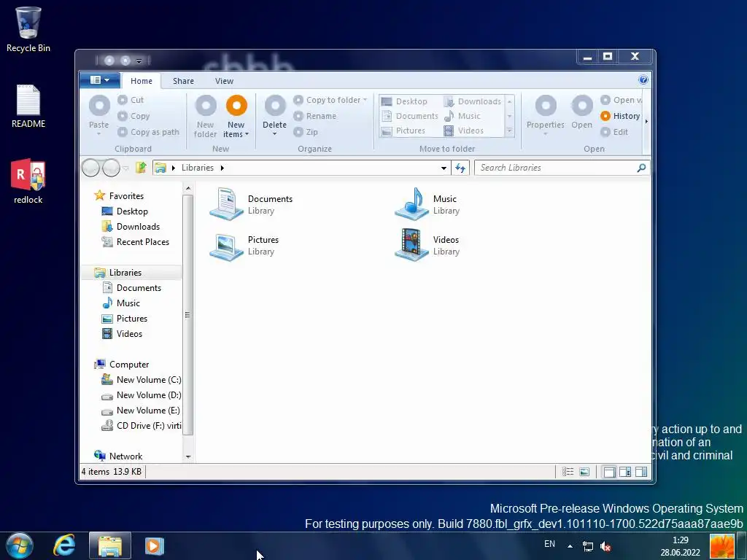This screenshot has width=747, height=560.
Task: Open the File application menu button
Action: (99, 80)
